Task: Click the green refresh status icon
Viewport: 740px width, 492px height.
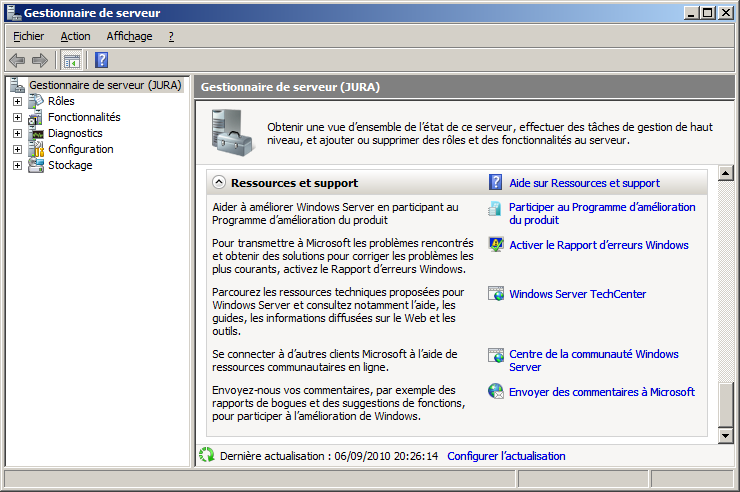Action: click(207, 455)
